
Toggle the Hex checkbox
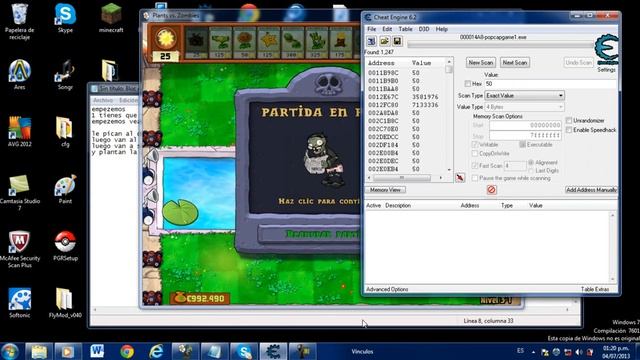click(468, 84)
